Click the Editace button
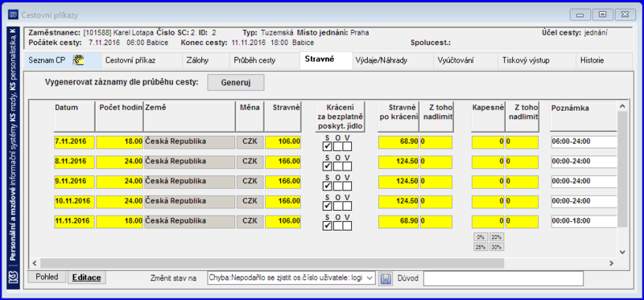The height and width of the screenshot is (300, 644). [87, 277]
